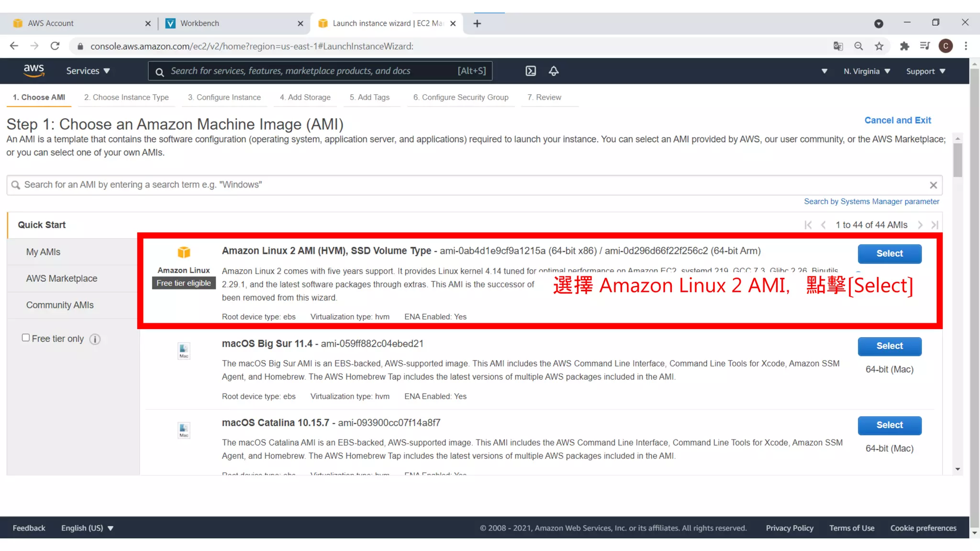Image resolution: width=980 pixels, height=551 pixels.
Task: Click Feedback in footer
Action: coord(29,528)
